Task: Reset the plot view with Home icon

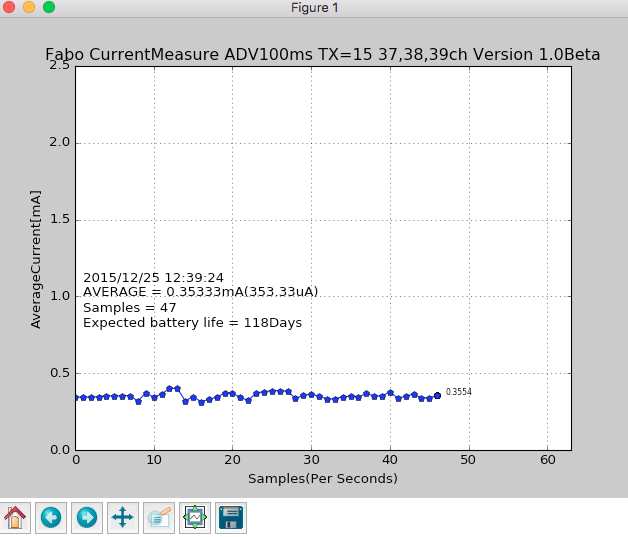Action: click(15, 517)
